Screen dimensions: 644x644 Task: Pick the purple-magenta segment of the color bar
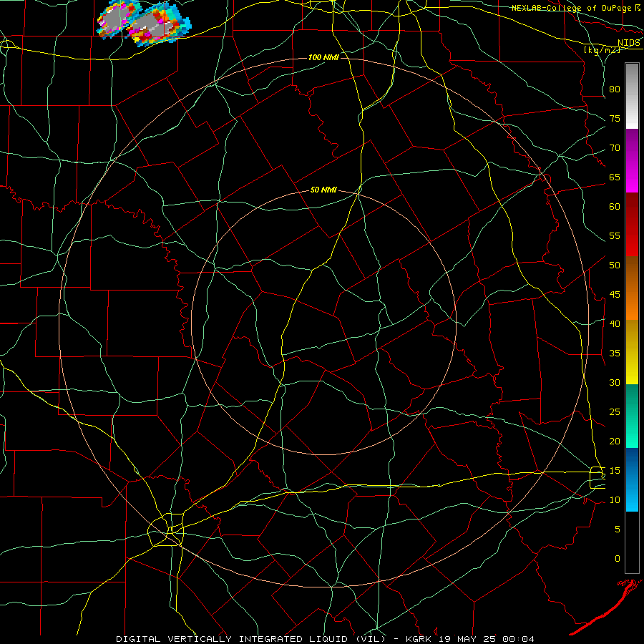coord(632,160)
